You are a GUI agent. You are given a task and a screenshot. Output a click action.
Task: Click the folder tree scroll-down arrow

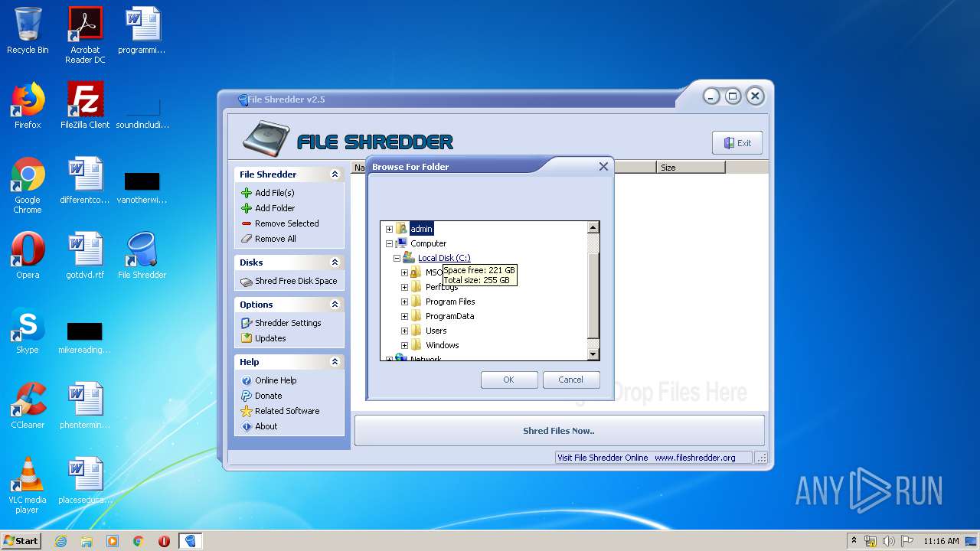point(593,354)
